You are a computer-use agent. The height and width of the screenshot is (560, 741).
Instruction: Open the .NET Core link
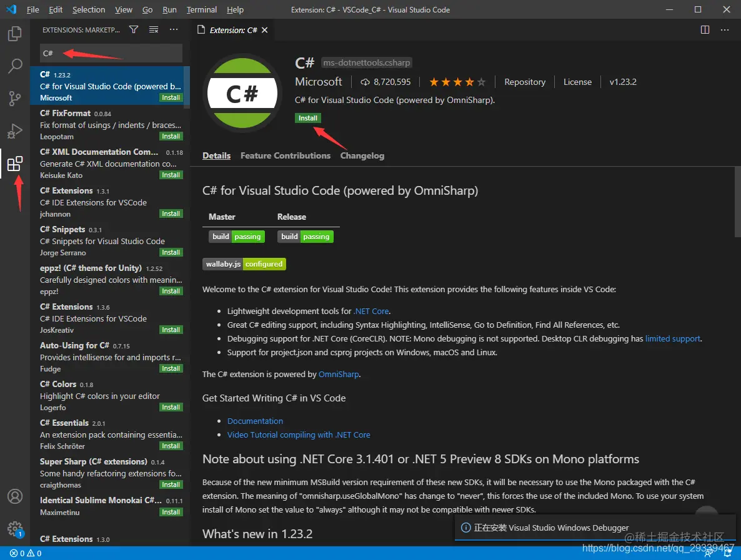tap(372, 311)
